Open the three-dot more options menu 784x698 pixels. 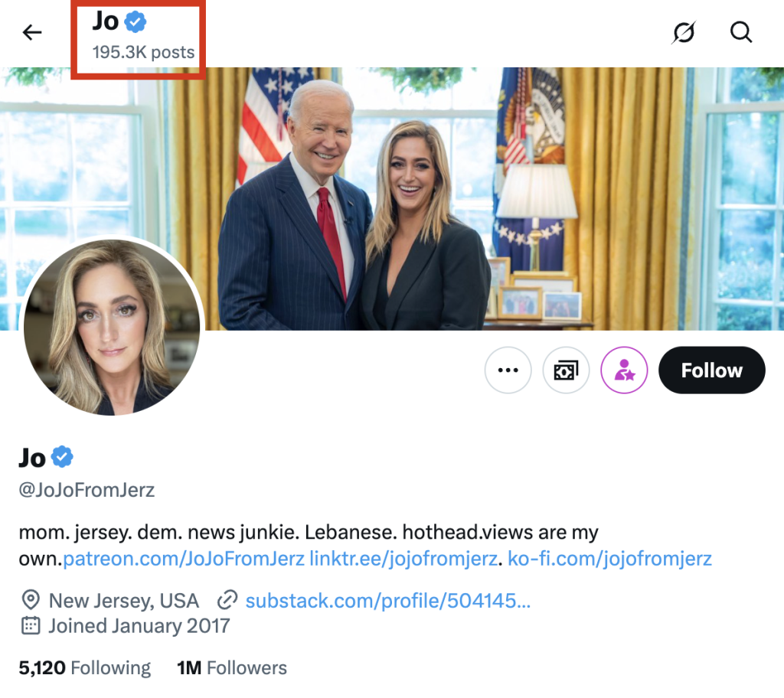click(x=508, y=370)
